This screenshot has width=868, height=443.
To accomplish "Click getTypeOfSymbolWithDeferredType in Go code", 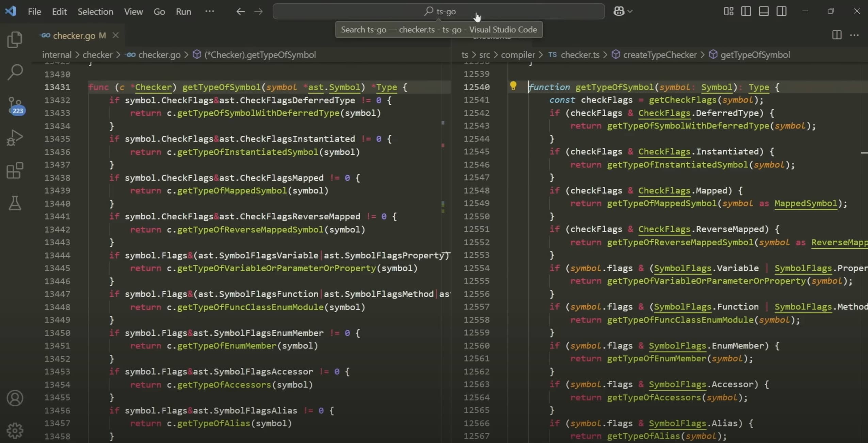I will pyautogui.click(x=258, y=113).
